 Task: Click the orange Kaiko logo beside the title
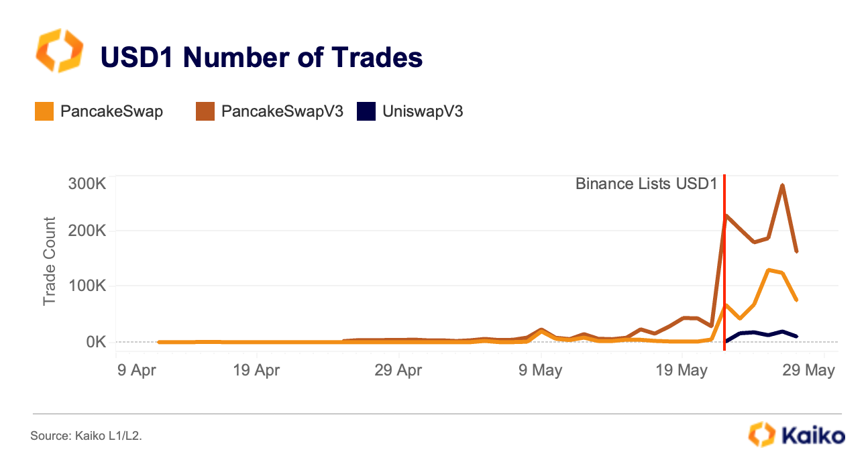coord(59,50)
